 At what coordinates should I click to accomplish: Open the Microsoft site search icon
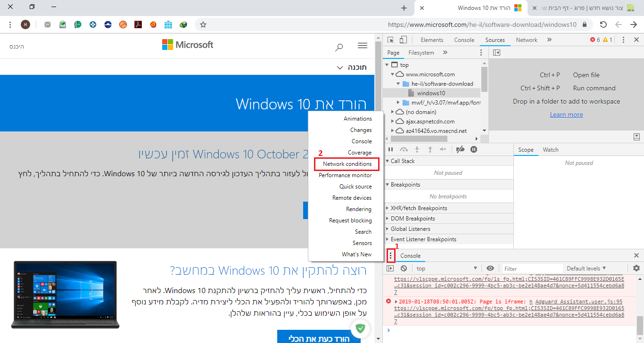(339, 46)
